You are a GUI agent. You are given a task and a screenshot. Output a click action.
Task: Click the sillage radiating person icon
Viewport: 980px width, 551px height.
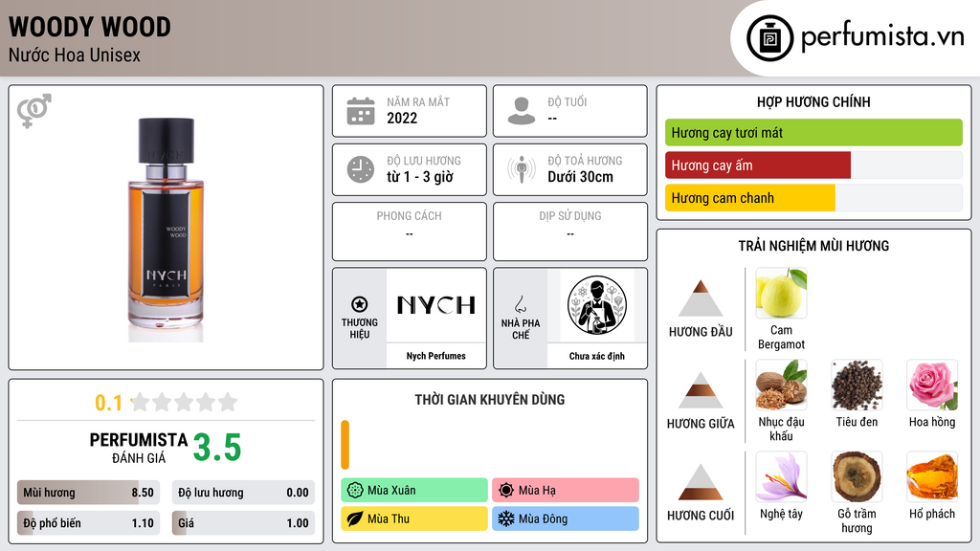(x=522, y=169)
